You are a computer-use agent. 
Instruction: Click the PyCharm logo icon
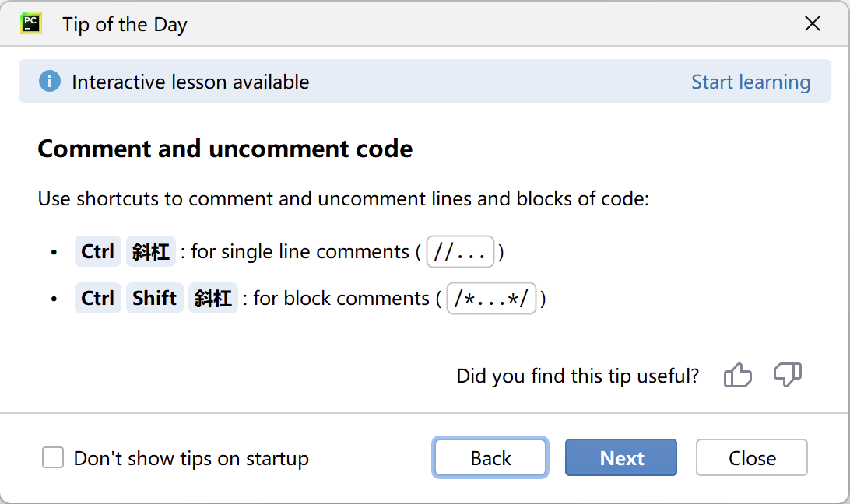[31, 23]
